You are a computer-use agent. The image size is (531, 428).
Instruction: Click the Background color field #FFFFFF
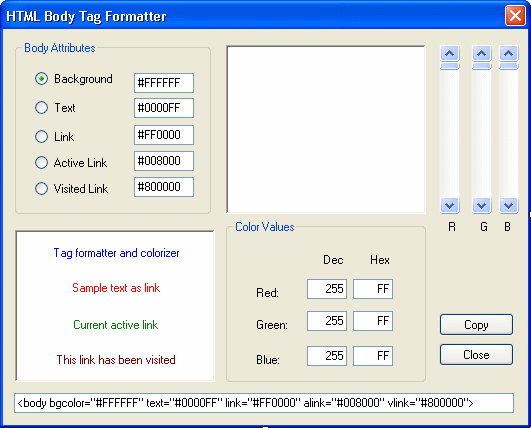coord(164,83)
